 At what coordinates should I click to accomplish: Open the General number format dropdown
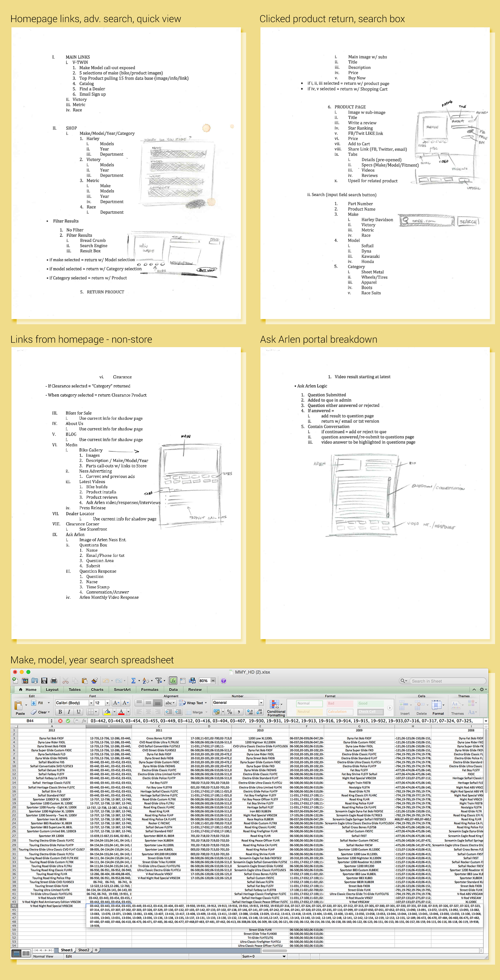click(x=261, y=703)
